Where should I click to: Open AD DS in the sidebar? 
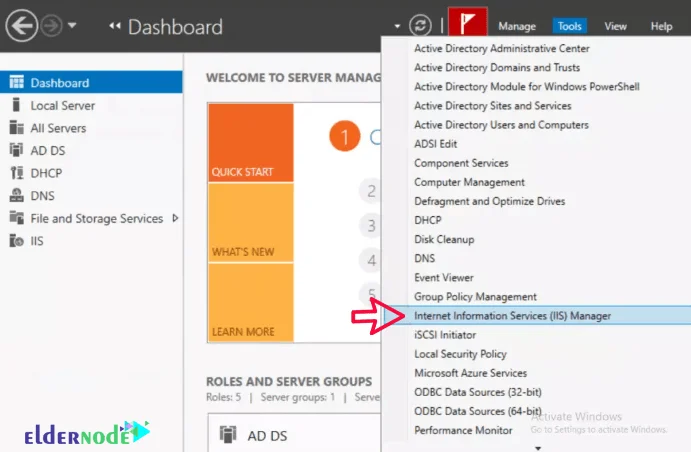tap(49, 151)
